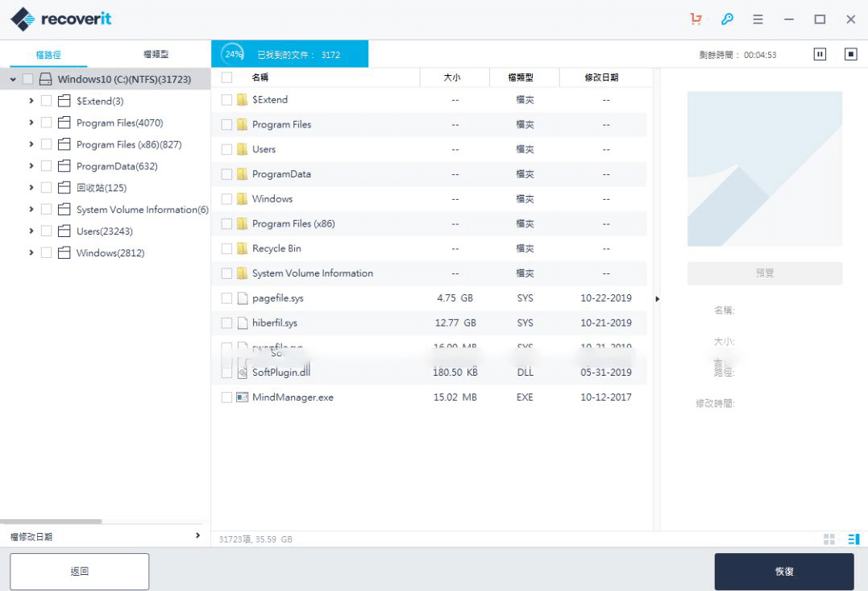This screenshot has width=868, height=591.
Task: Expand the $Extend(3) tree node
Action: coord(31,101)
